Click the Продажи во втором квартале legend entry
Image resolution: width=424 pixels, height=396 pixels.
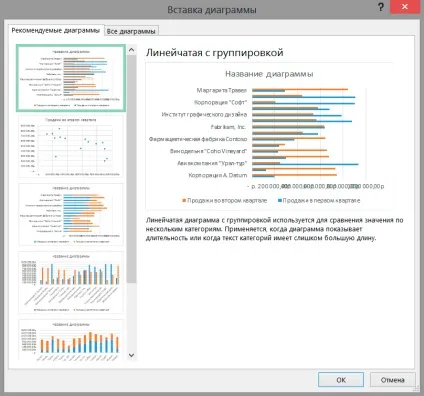coord(227,200)
